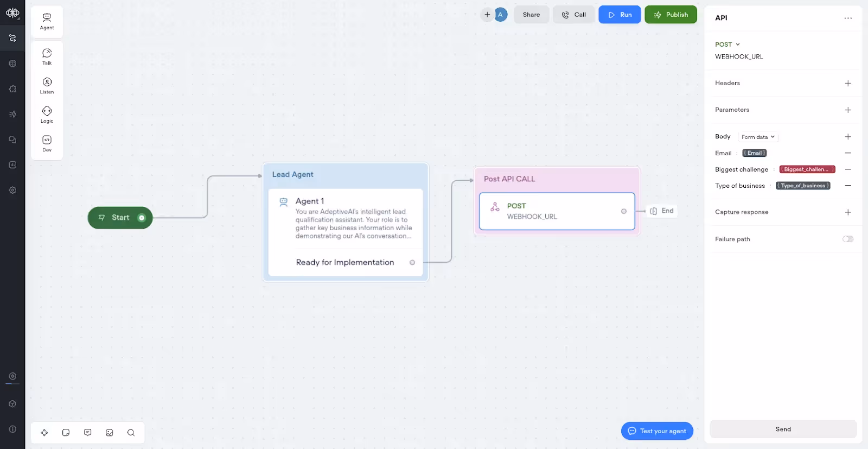Click the red Biggest_challenge variable tag
This screenshot has height=449, width=868.
click(807, 169)
